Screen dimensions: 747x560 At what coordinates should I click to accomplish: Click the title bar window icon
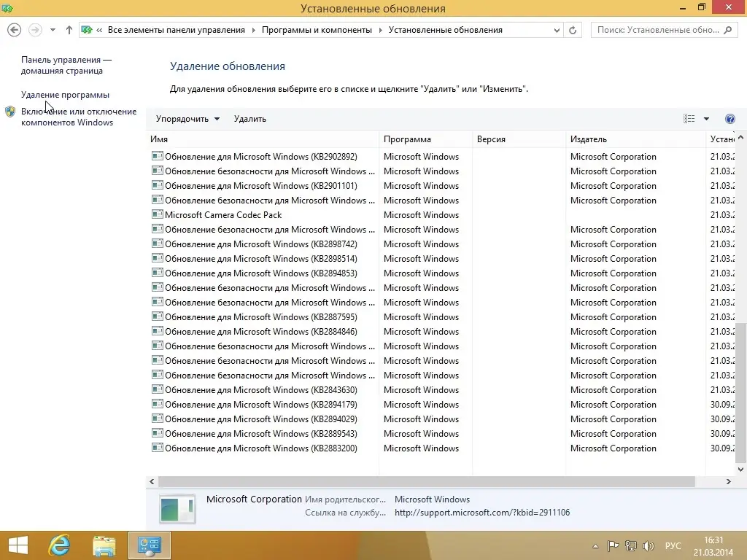coord(7,8)
